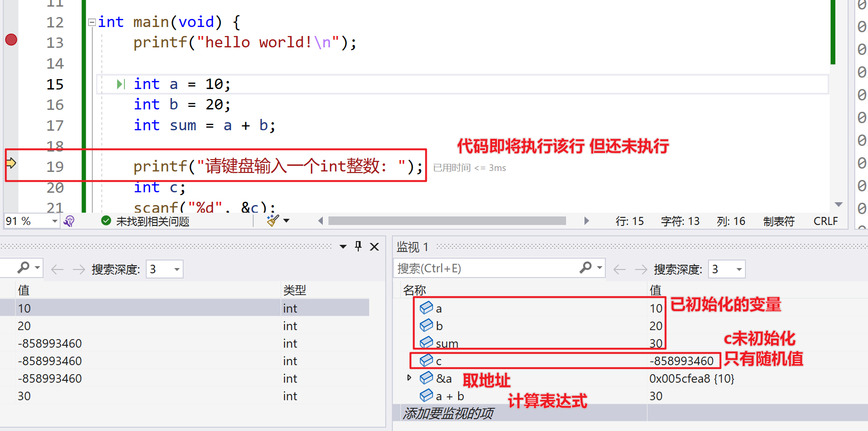The height and width of the screenshot is (431, 868).
Task: Select the row with value 20 in left panel
Action: (x=185, y=326)
